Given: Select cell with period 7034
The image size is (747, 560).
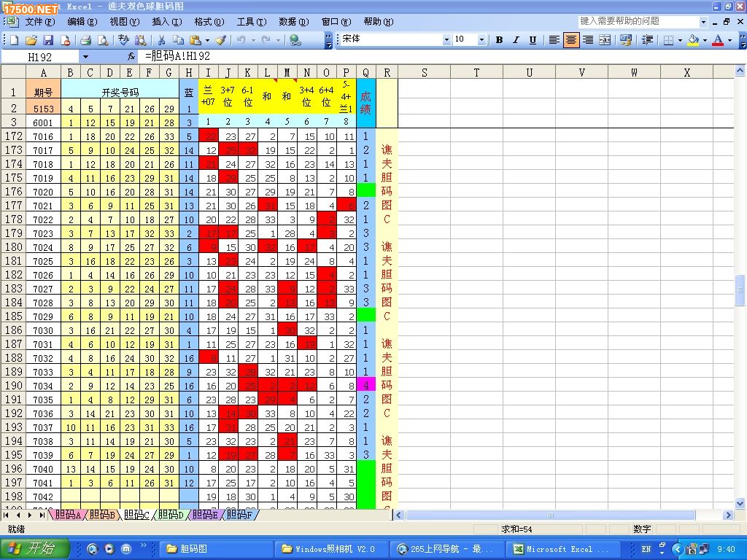Looking at the screenshot, I should tap(43, 386).
